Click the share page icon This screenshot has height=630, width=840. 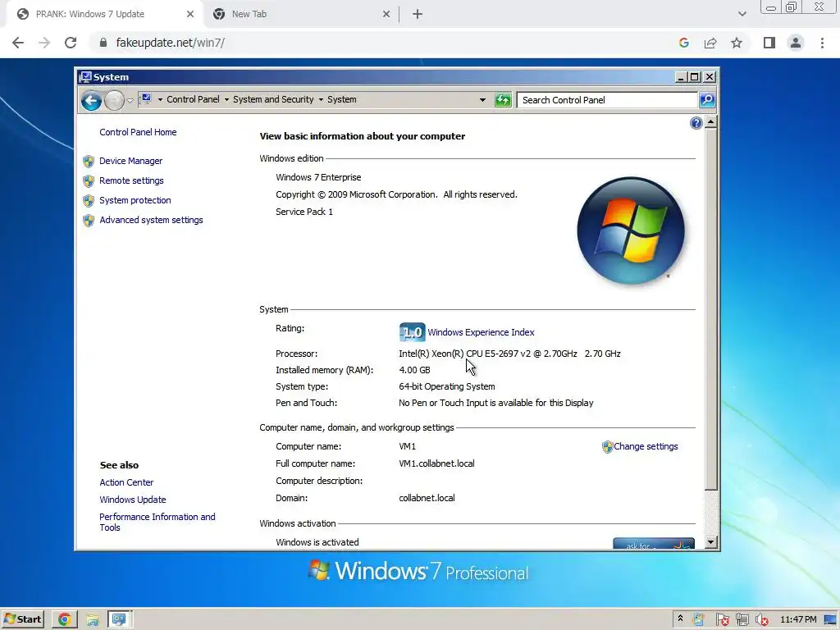pyautogui.click(x=710, y=43)
